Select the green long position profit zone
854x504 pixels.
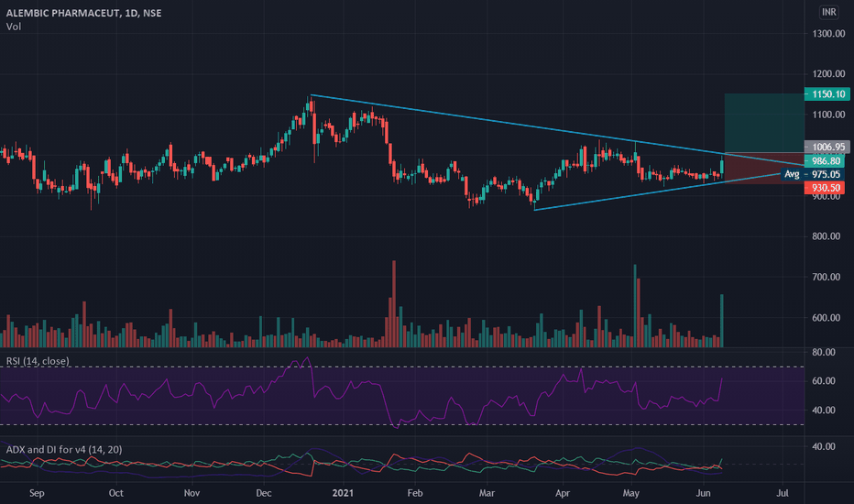coord(764,123)
